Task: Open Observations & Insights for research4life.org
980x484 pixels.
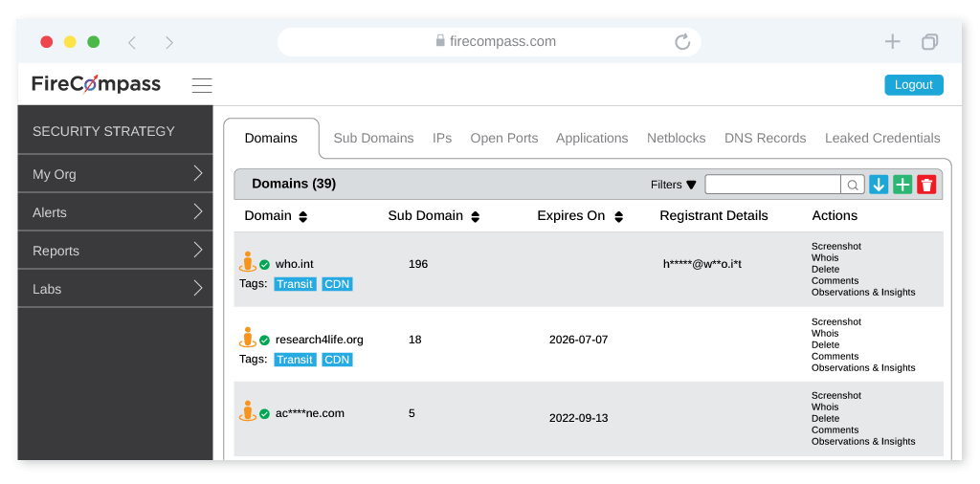Action: pyautogui.click(x=863, y=367)
